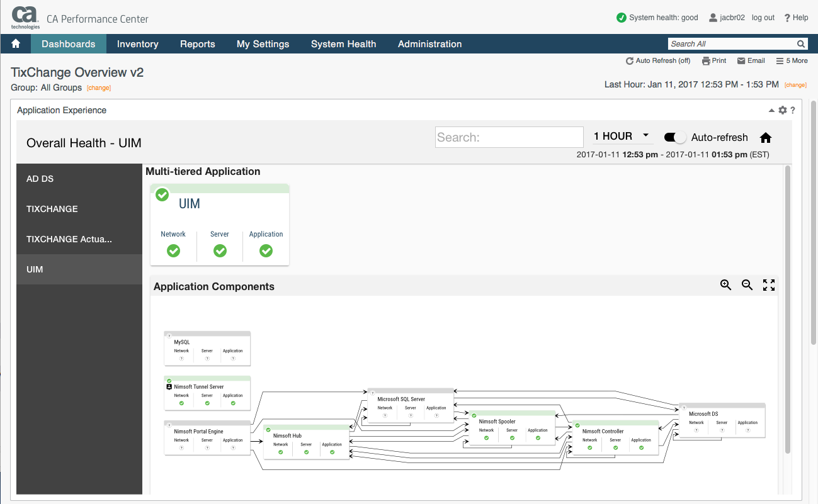Viewport: 818px width, 504px height.
Task: Click the UIM green health checkmark
Action: pos(162,195)
